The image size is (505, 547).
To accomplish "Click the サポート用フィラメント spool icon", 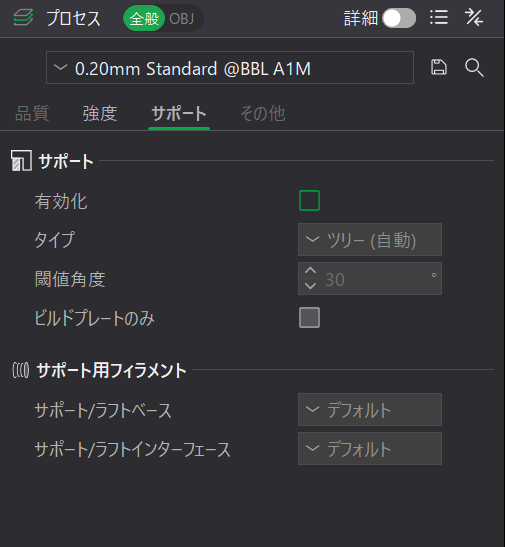I will [x=21, y=370].
